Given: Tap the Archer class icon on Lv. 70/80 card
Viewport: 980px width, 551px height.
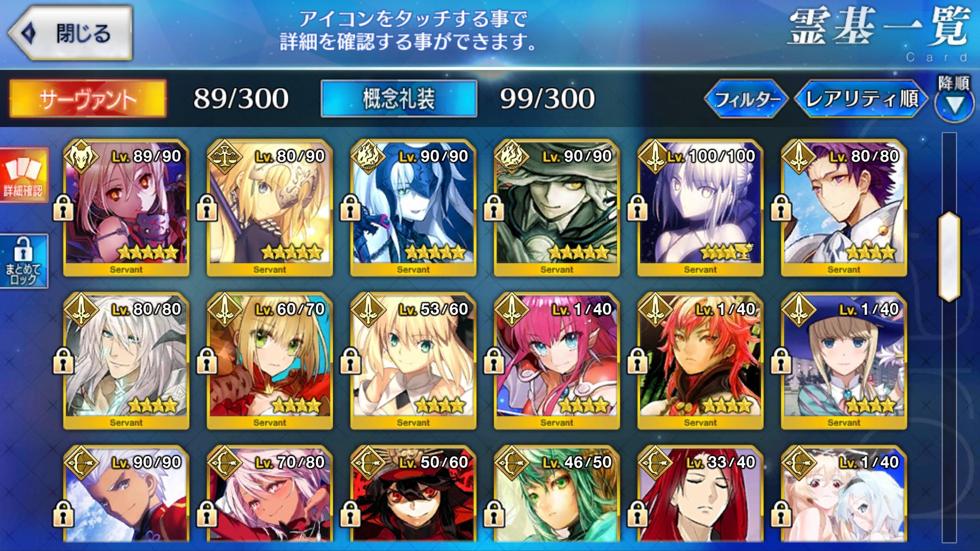Looking at the screenshot, I should click(x=225, y=463).
